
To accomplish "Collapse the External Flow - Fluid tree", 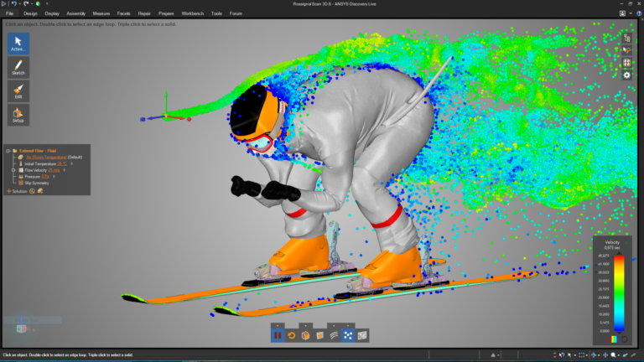I will pos(8,151).
